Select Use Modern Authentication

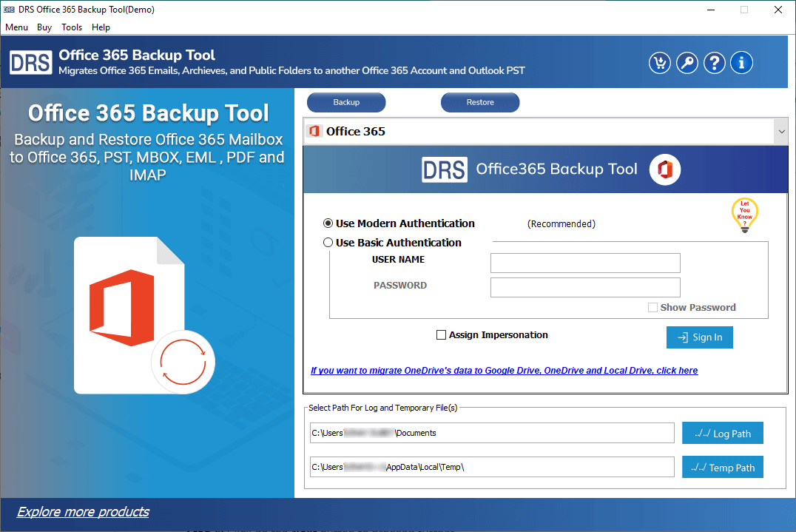(328, 223)
